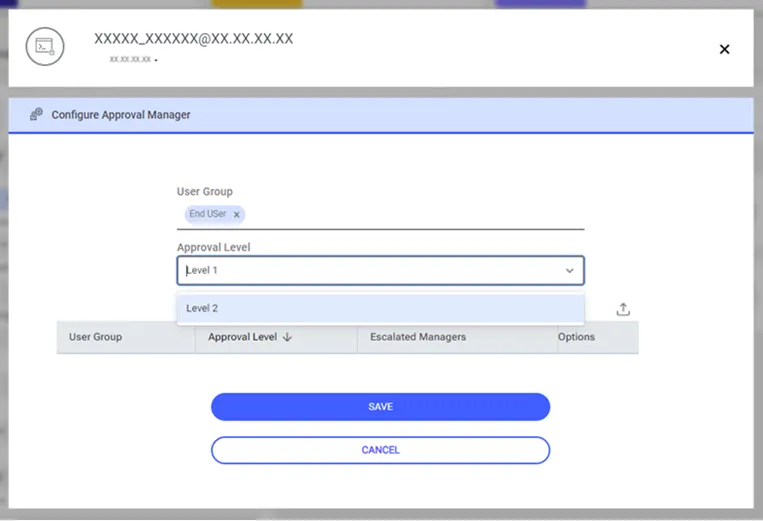The height and width of the screenshot is (521, 763).
Task: Collapse the Approval Level dropdown chevron
Action: click(569, 270)
